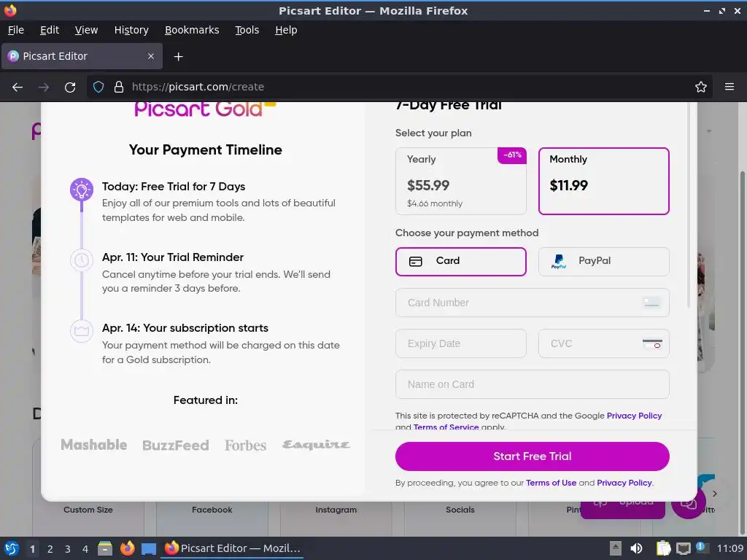Focus the CVC field

603,343
